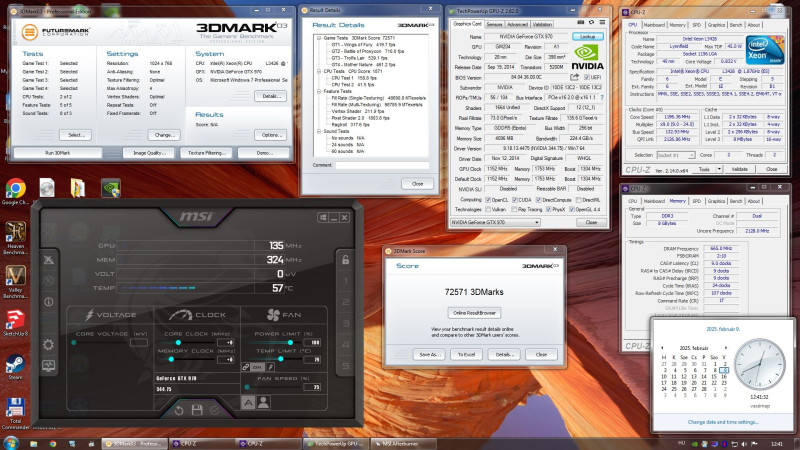Select Afterburner profile slot 1

[345, 281]
